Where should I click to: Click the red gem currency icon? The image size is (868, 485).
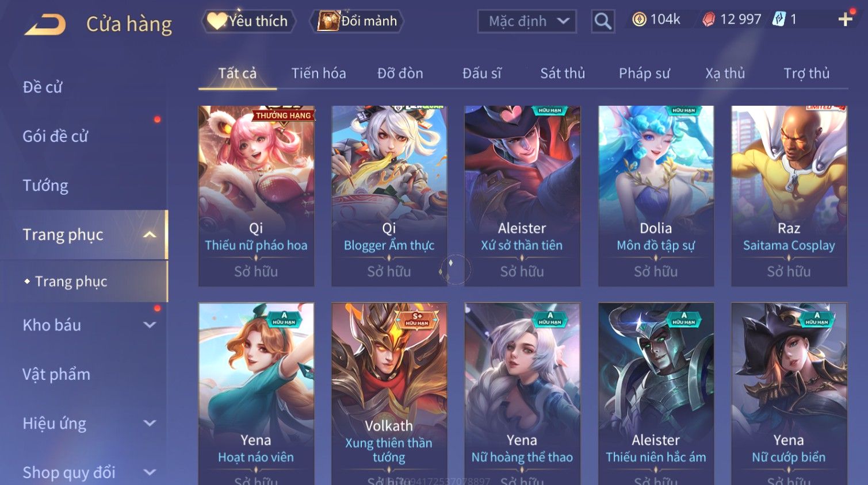(x=709, y=20)
